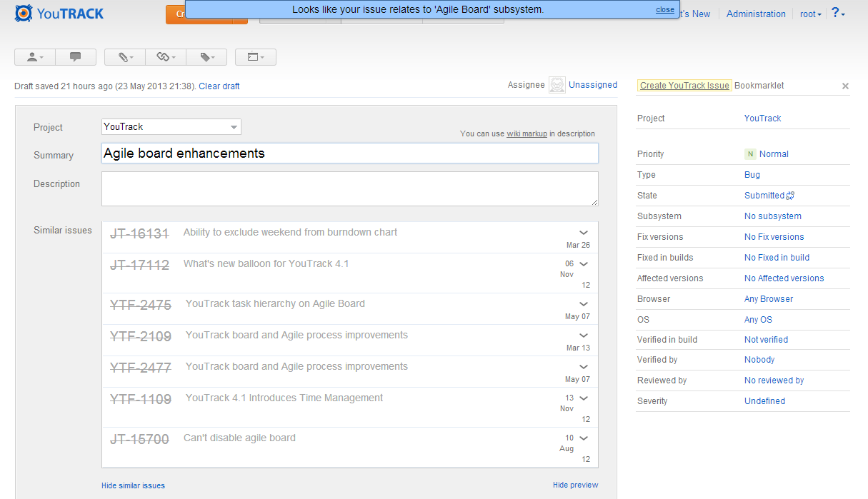868x499 pixels.
Task: Open the help question mark menu
Action: point(838,14)
